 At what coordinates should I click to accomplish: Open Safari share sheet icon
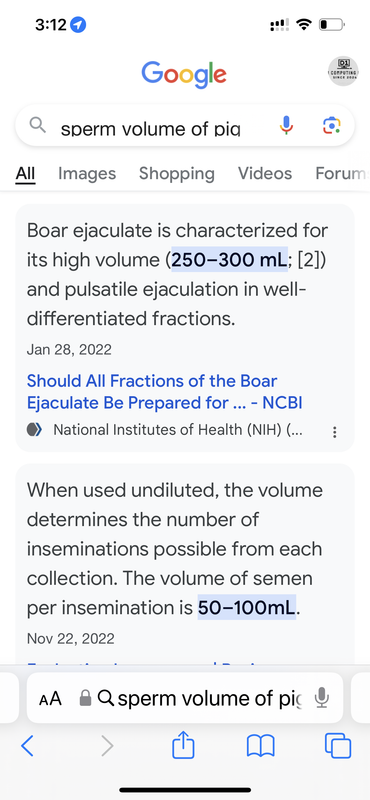coord(183,745)
